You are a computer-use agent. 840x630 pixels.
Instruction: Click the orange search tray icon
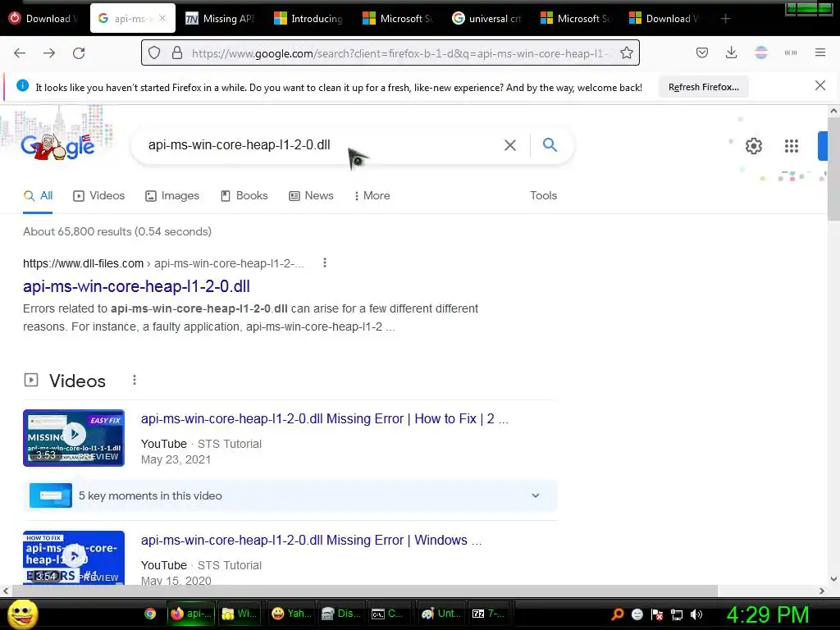pyautogui.click(x=618, y=614)
